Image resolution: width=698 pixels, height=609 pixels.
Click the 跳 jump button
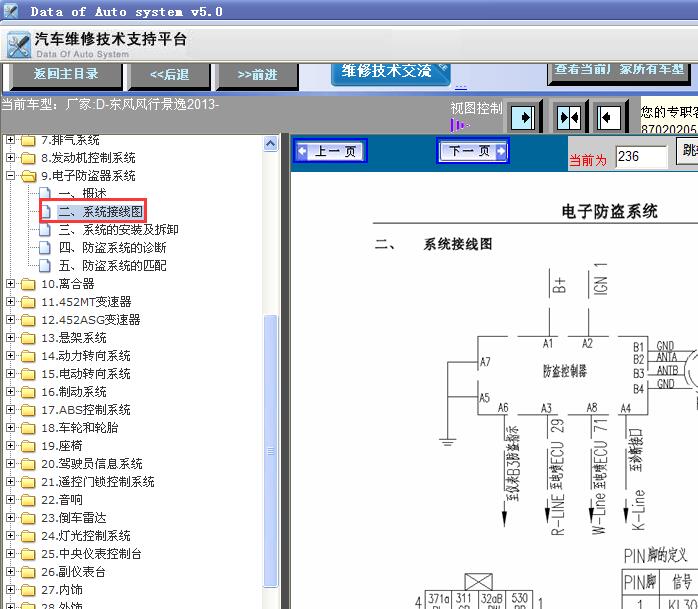687,151
